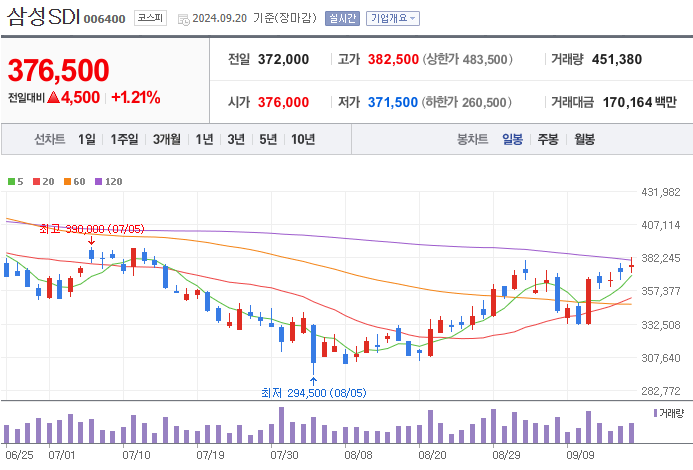Select the 일봉 candlestick chart
The height and width of the screenshot is (470, 693).
[512, 140]
